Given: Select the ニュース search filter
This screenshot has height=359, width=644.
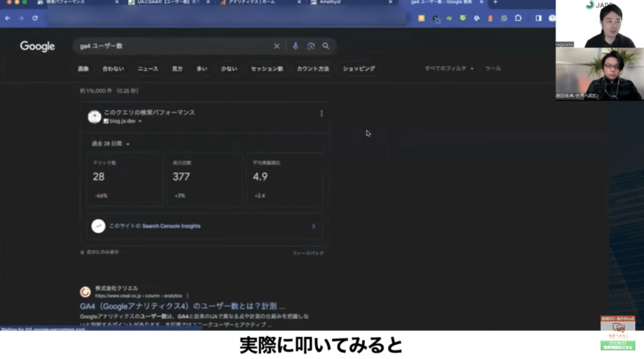Looking at the screenshot, I should click(x=148, y=69).
